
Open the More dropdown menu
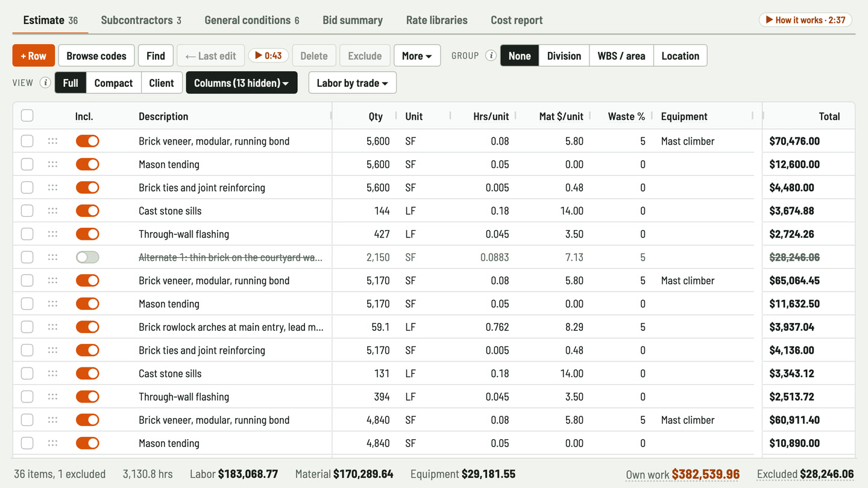tap(417, 55)
